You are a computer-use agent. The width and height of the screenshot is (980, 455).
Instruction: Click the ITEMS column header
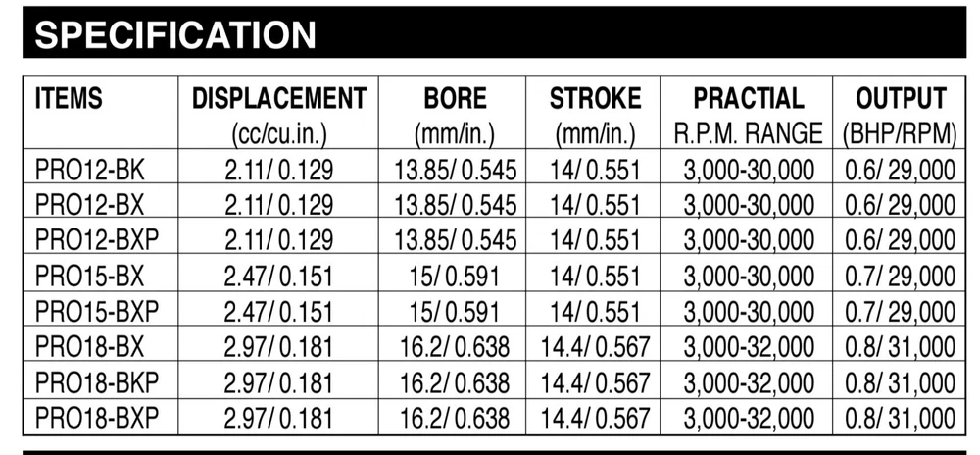click(x=69, y=99)
